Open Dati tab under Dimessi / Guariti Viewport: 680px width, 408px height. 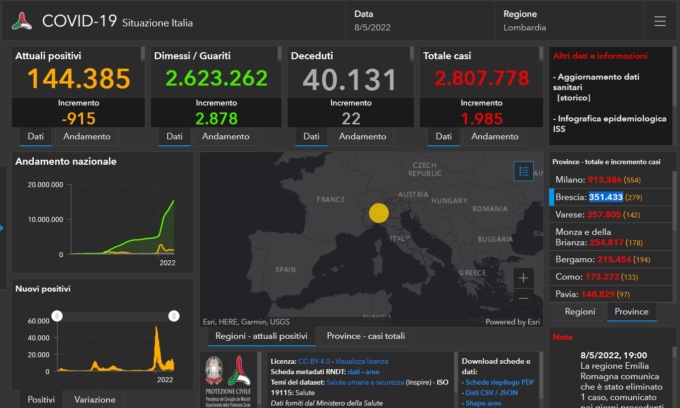click(174, 136)
